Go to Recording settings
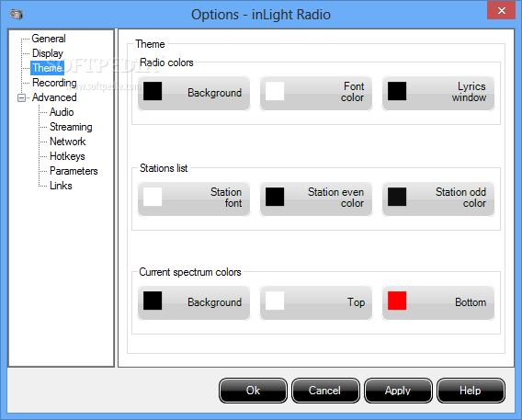The image size is (522, 420). 54,83
